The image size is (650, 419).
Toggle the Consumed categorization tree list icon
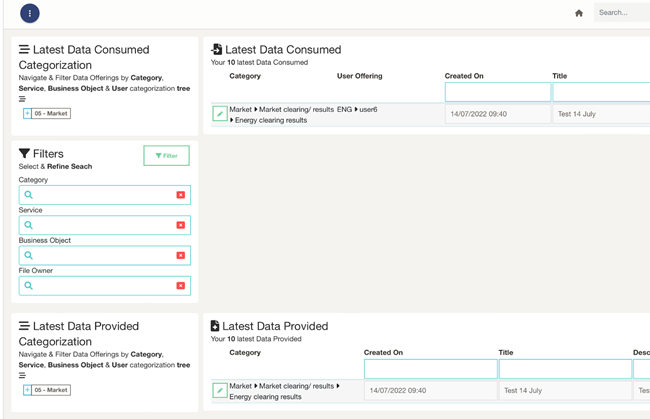(x=22, y=99)
